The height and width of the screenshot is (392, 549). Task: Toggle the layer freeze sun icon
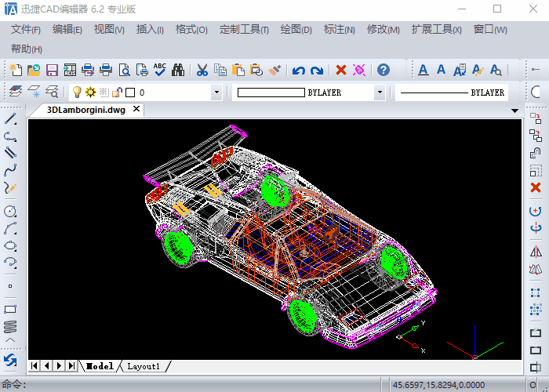pyautogui.click(x=90, y=93)
